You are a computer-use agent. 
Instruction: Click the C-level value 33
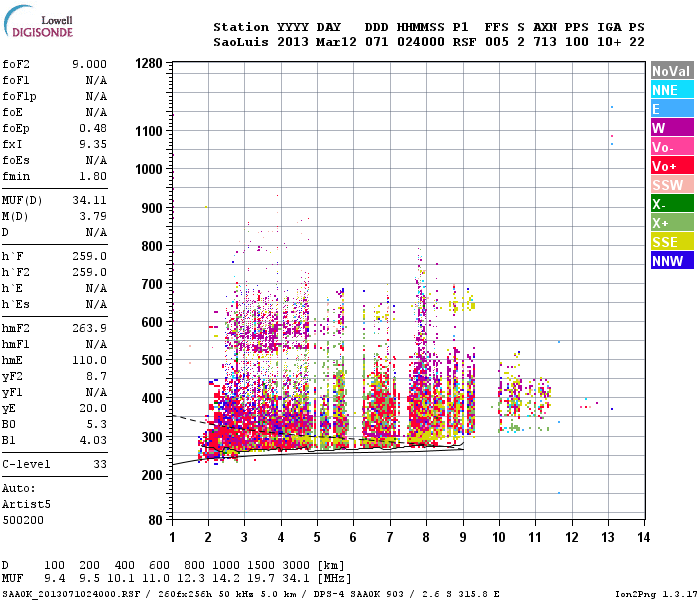100,464
